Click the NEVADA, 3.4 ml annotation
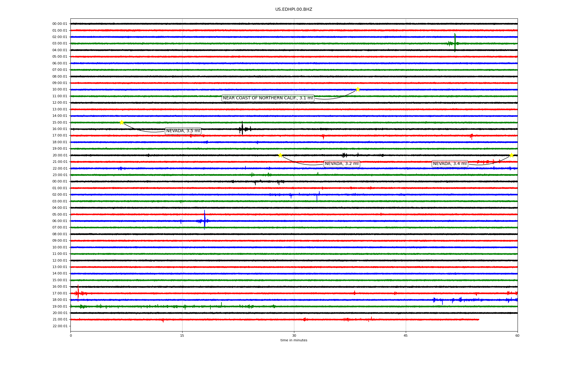The image size is (588, 368). 450,164
